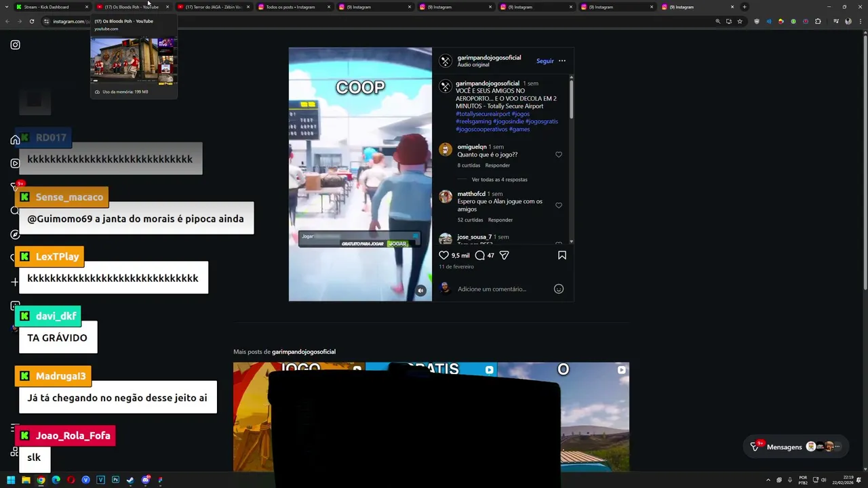Open Photoshop from the taskbar

tap(115, 480)
